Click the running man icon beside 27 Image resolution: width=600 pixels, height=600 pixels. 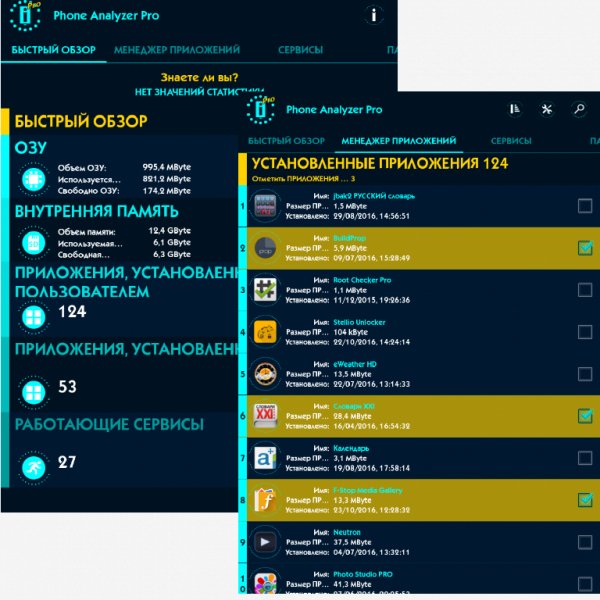pos(34,467)
